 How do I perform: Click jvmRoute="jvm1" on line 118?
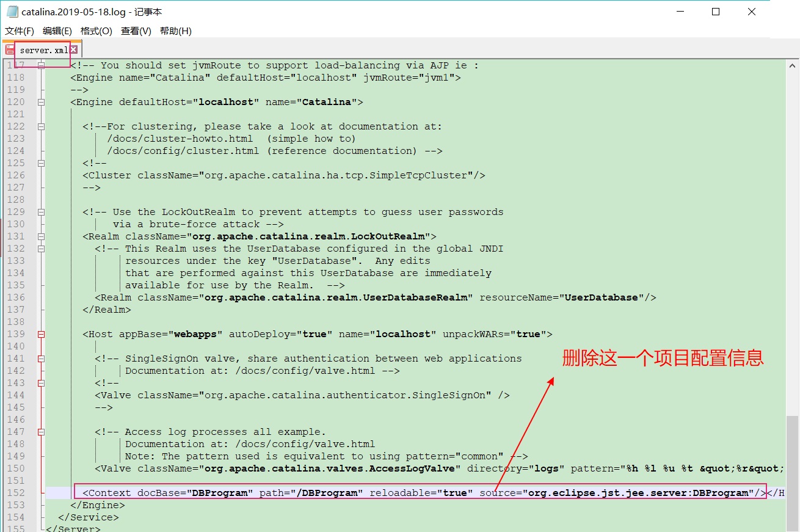click(409, 78)
